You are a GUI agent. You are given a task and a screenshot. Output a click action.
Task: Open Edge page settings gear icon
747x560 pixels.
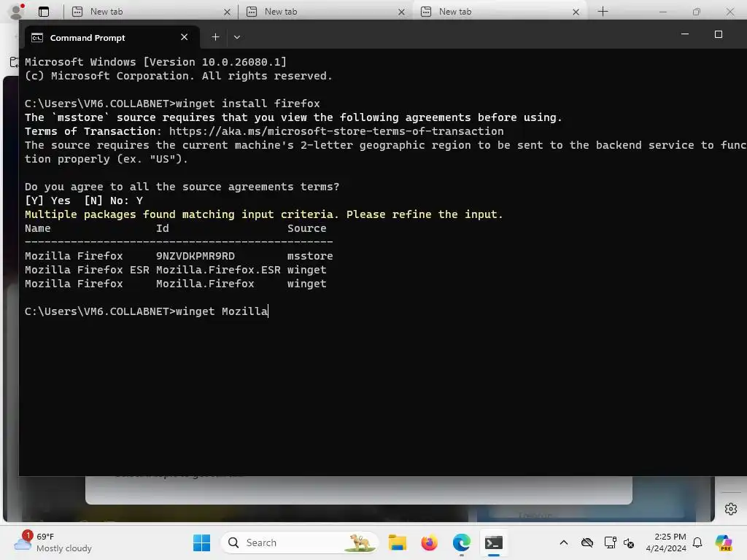coord(731,509)
